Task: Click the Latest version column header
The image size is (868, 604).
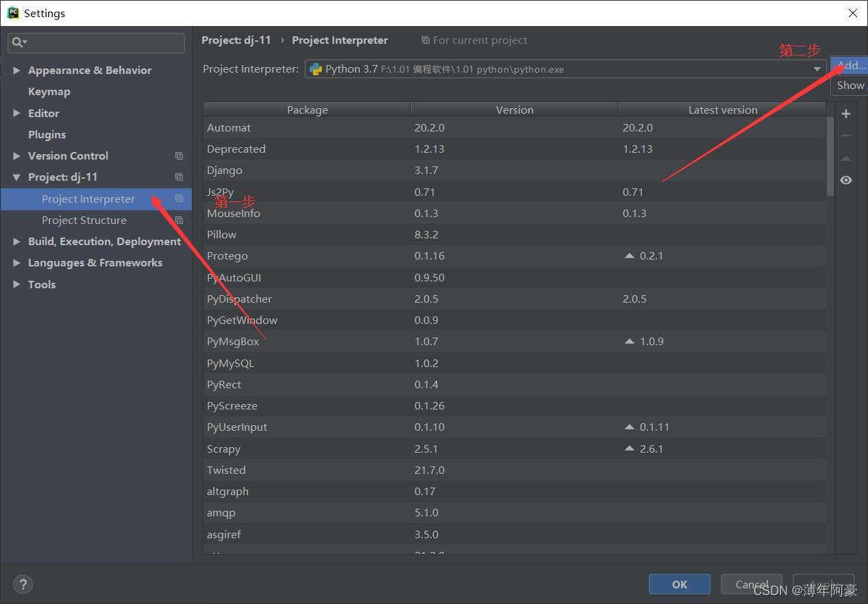Action: [x=723, y=110]
